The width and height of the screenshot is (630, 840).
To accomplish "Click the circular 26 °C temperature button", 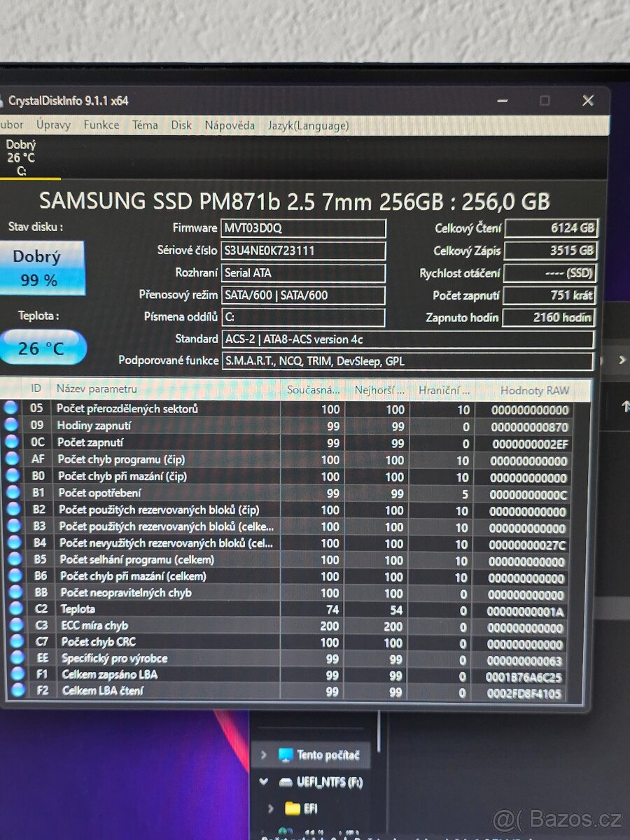I will pos(42,348).
